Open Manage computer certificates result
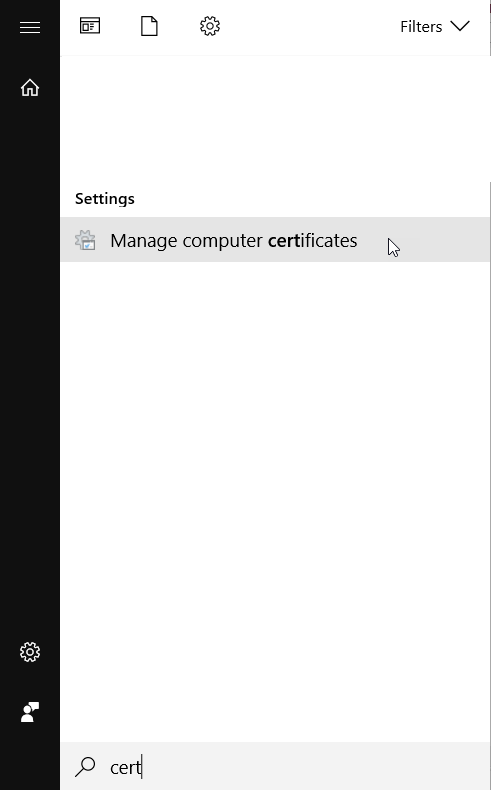 click(275, 240)
